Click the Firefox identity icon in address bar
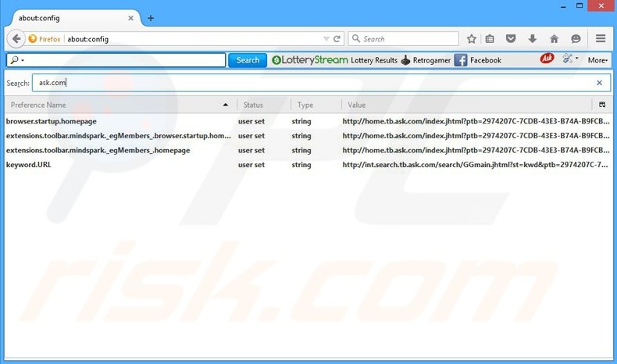617x364 pixels. coord(33,38)
